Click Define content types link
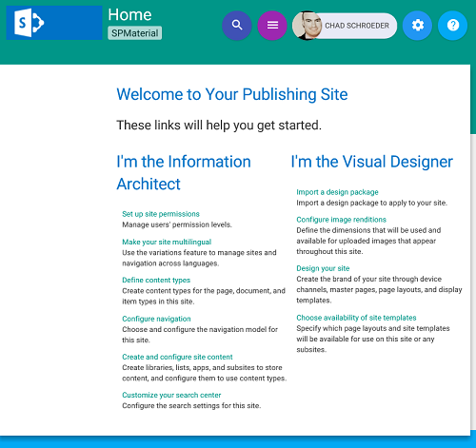 coord(156,281)
